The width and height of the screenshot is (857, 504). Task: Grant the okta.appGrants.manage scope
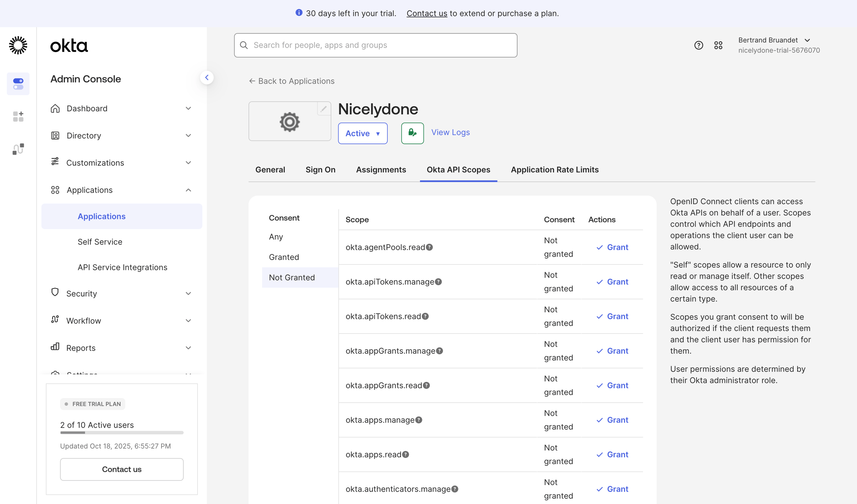pyautogui.click(x=612, y=351)
